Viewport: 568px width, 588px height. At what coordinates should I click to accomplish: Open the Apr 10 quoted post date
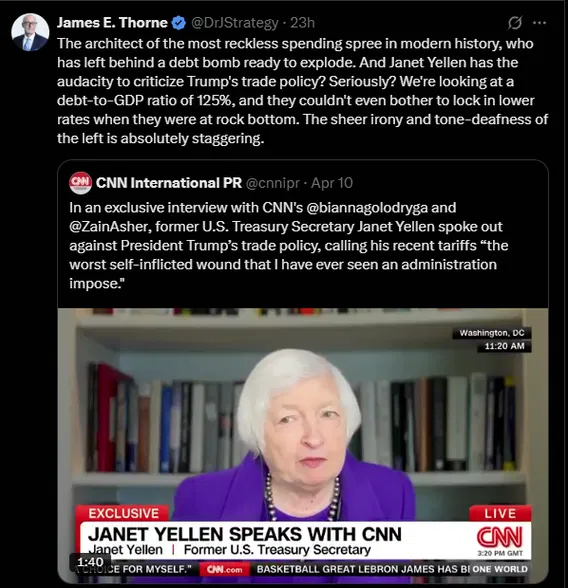pos(332,183)
